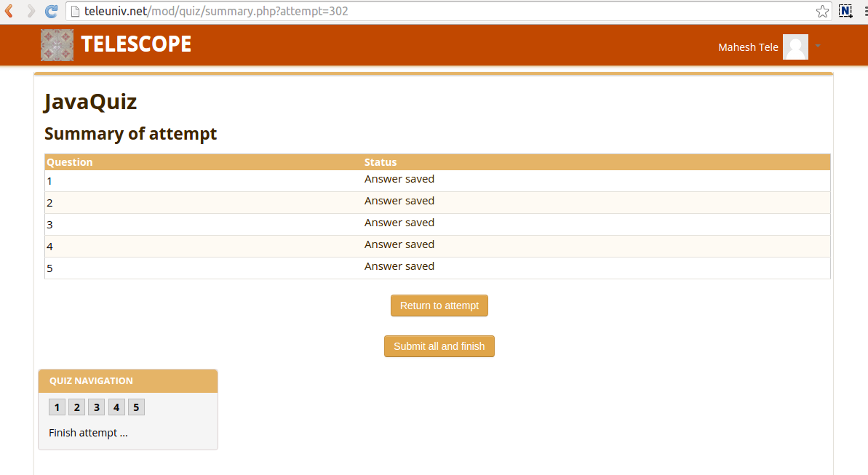Open the N browser extension icon

click(x=845, y=11)
